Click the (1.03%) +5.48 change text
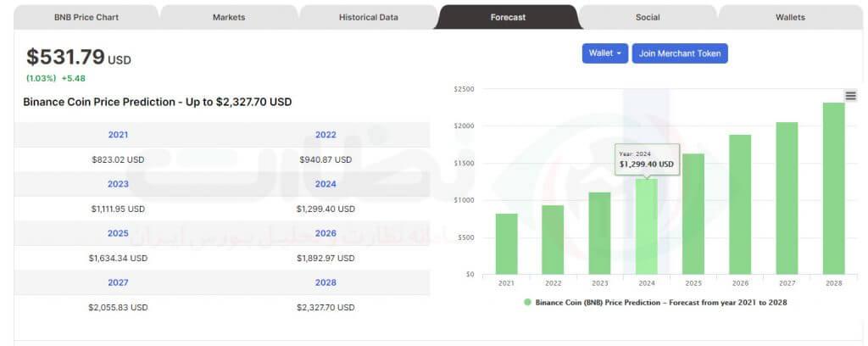This screenshot has height=346, width=868. pos(56,79)
